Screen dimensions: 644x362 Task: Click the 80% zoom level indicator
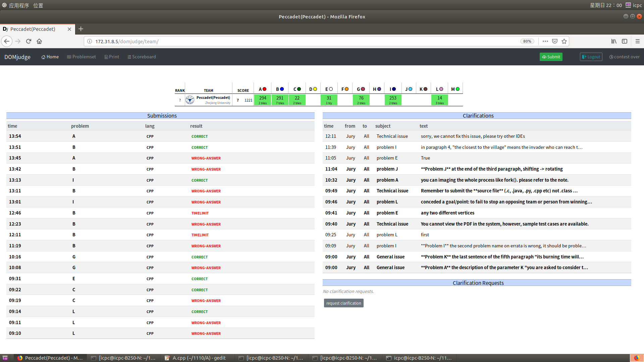click(x=527, y=41)
